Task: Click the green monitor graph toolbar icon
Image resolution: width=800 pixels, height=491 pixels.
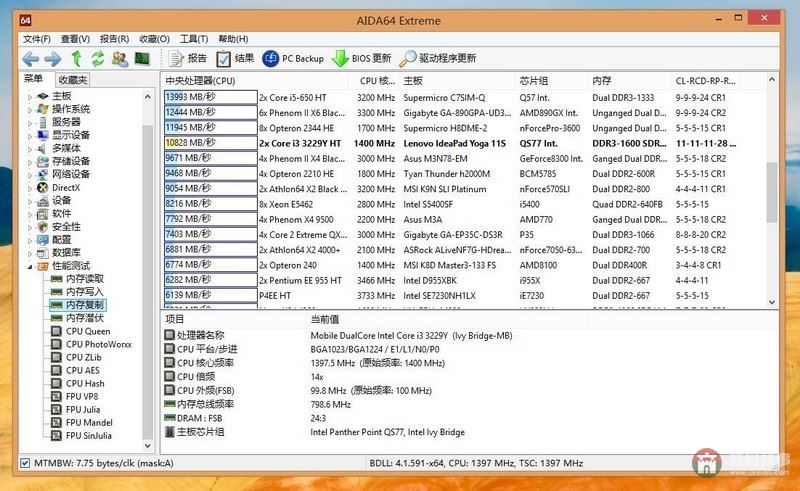Action: click(x=142, y=59)
